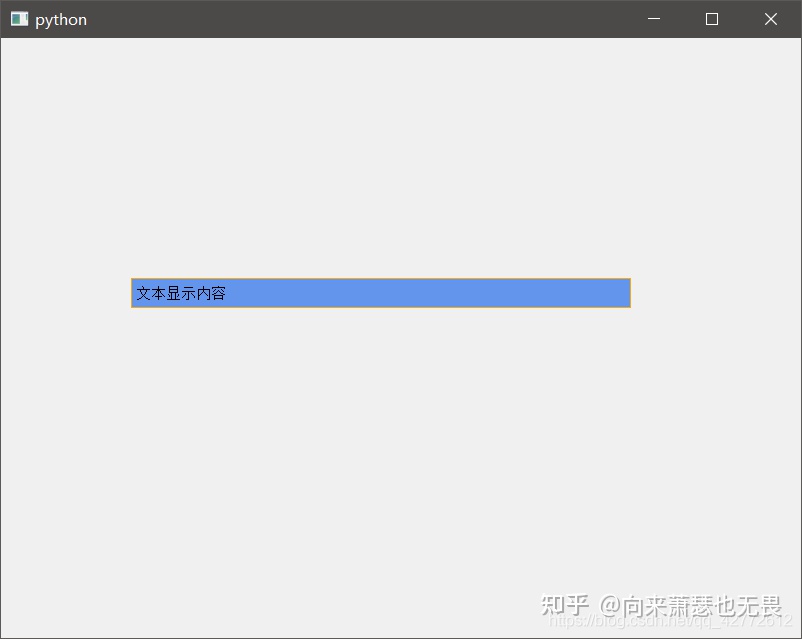Click the empty right half of blue field

(x=506, y=293)
